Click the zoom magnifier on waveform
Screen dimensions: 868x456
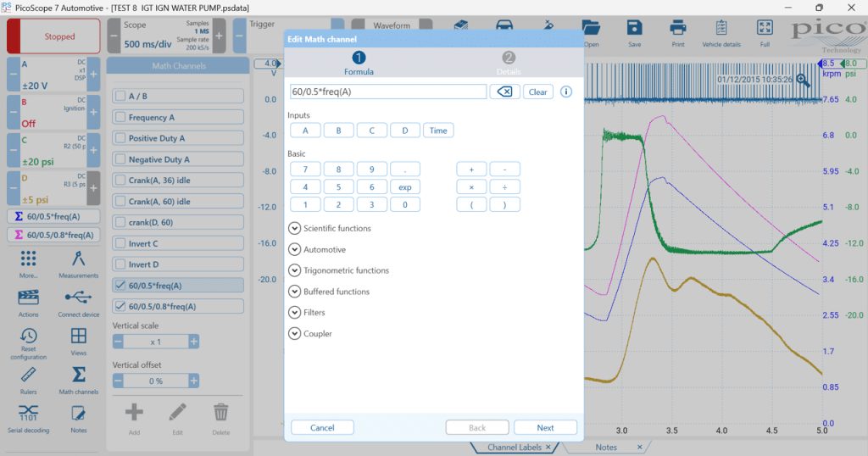pos(803,81)
